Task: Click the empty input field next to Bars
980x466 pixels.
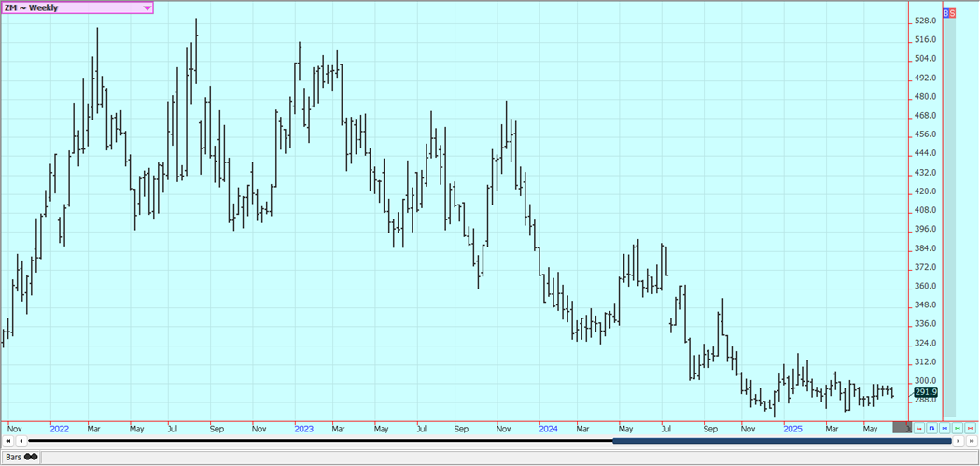Action: coord(508,458)
